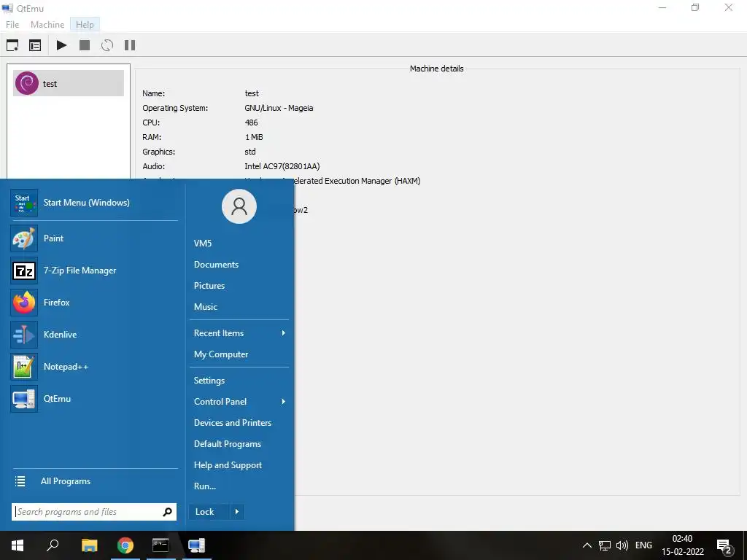Open taskbar search magnifier
This screenshot has width=747, height=560.
point(53,545)
